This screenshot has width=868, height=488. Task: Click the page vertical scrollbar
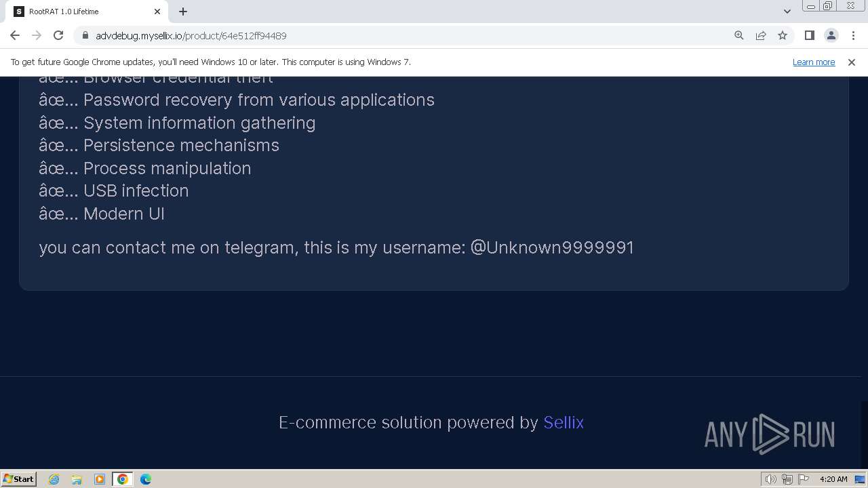point(864,271)
